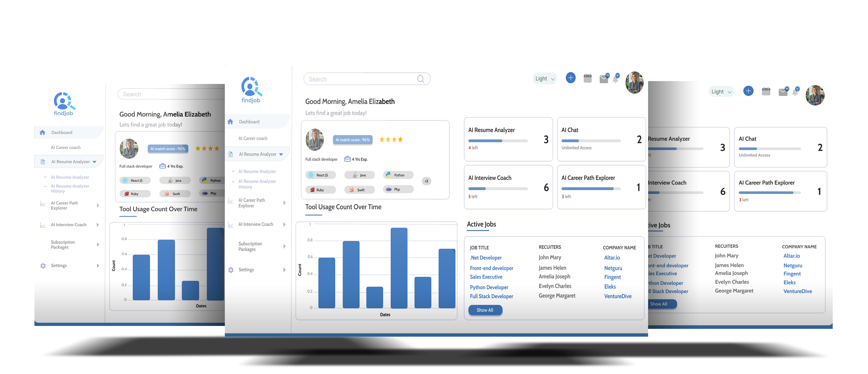Open AI Career coach in center sidebar
The width and height of the screenshot is (868, 374).
[253, 138]
